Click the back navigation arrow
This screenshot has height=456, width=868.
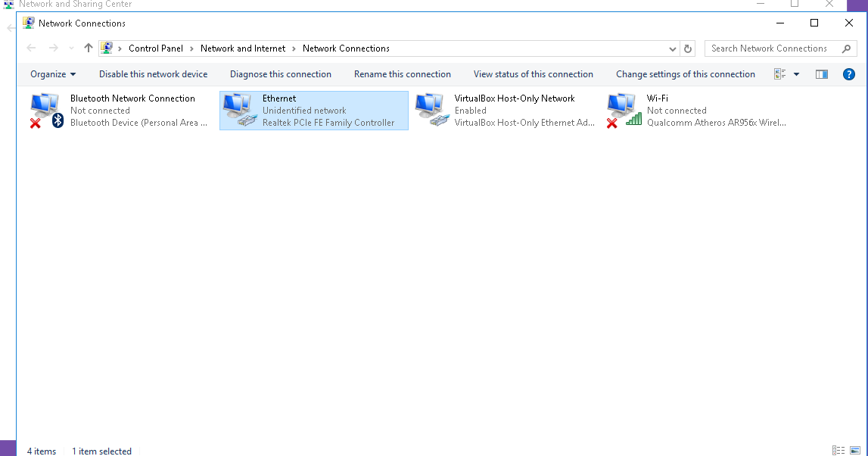[x=30, y=48]
